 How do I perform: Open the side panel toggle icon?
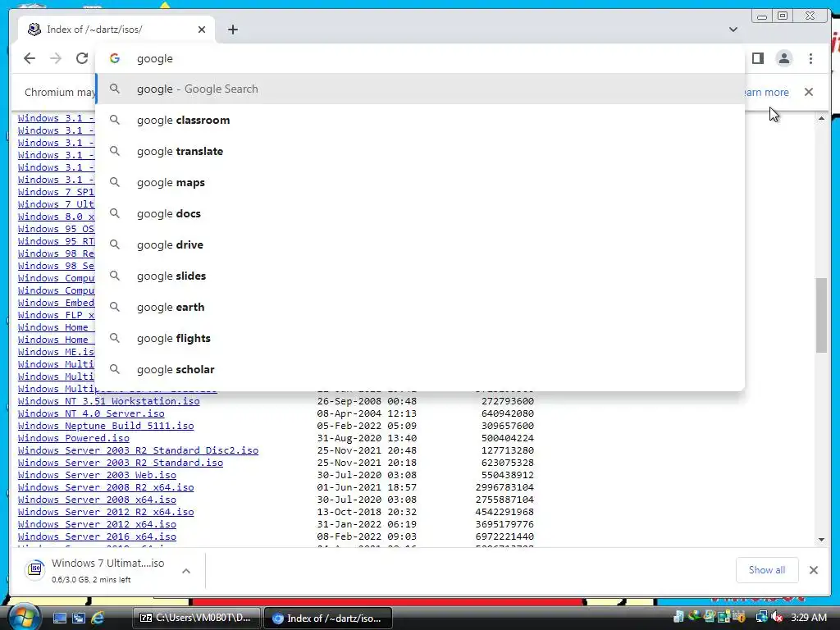[757, 58]
